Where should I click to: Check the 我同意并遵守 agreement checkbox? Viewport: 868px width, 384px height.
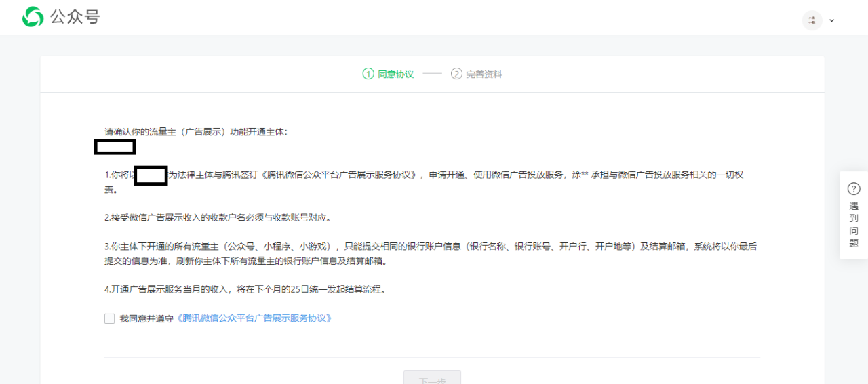point(109,318)
